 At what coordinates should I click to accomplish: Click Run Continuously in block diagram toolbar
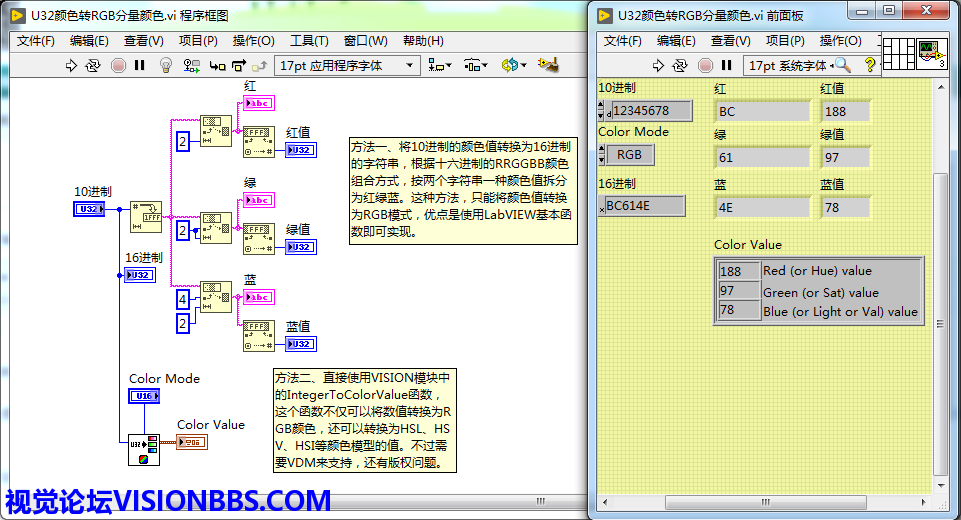point(93,65)
